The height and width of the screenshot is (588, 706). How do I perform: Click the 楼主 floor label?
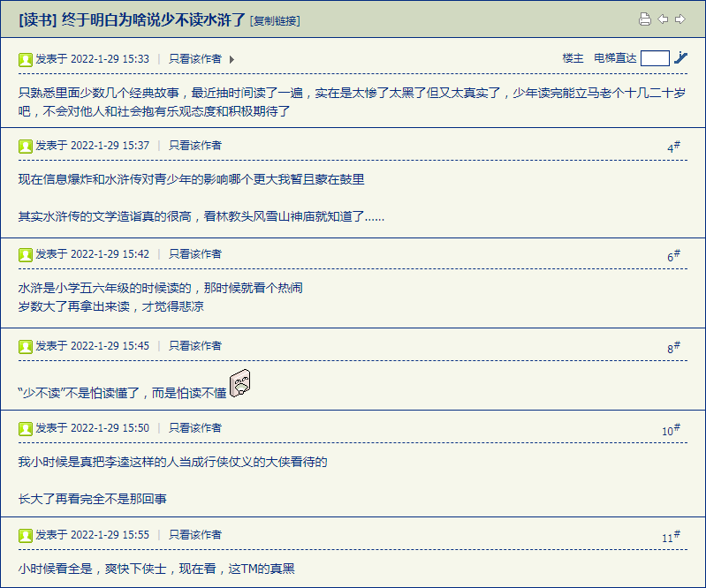(573, 58)
